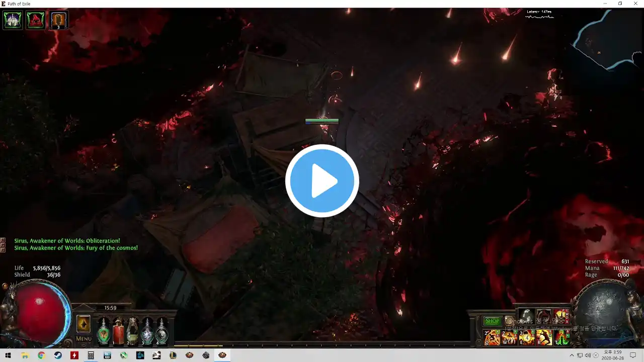The image size is (644, 362).
Task: Click the Shield 36/36 readout
Action: 37,275
